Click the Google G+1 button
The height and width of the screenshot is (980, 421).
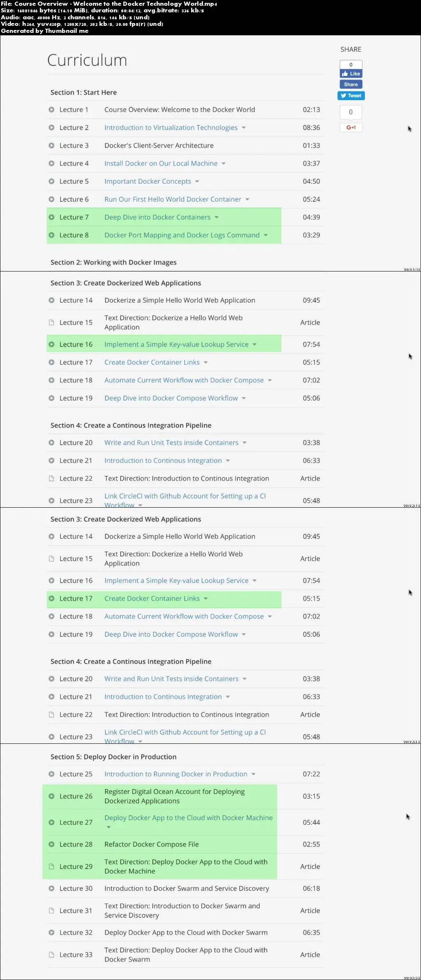(351, 127)
